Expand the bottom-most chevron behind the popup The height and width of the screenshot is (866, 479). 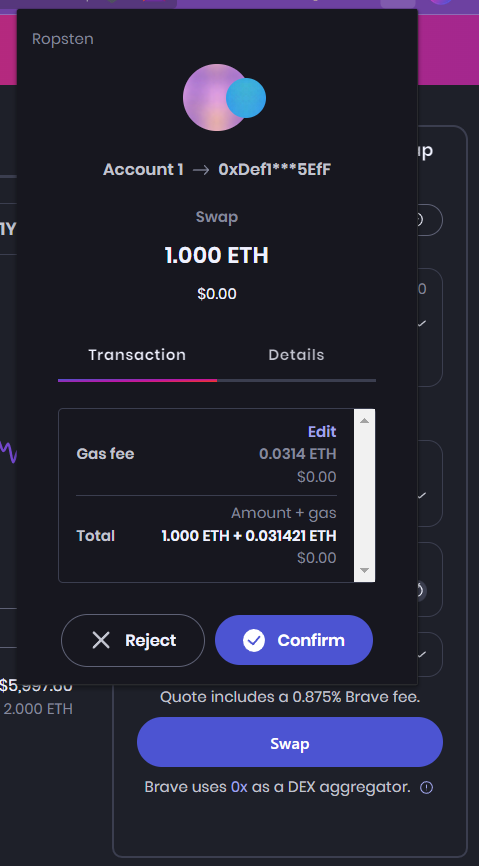[422, 654]
